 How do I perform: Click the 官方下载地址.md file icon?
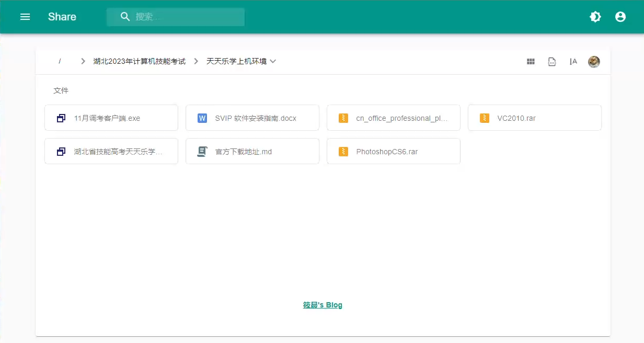tap(202, 152)
